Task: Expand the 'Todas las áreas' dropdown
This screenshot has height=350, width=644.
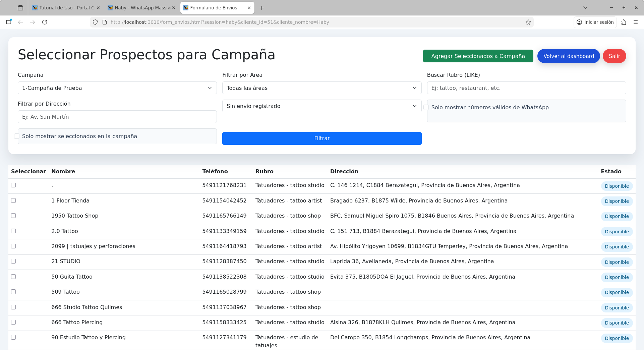Action: (321, 88)
